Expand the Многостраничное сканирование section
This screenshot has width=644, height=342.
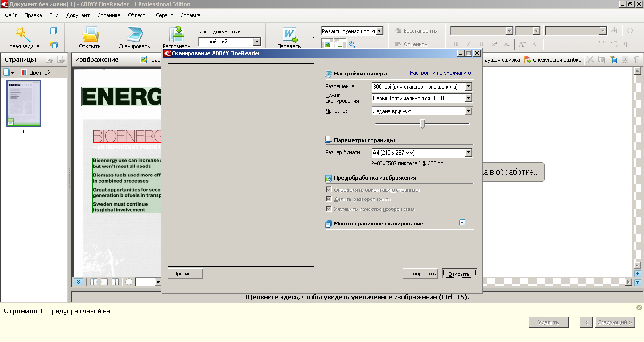click(462, 223)
